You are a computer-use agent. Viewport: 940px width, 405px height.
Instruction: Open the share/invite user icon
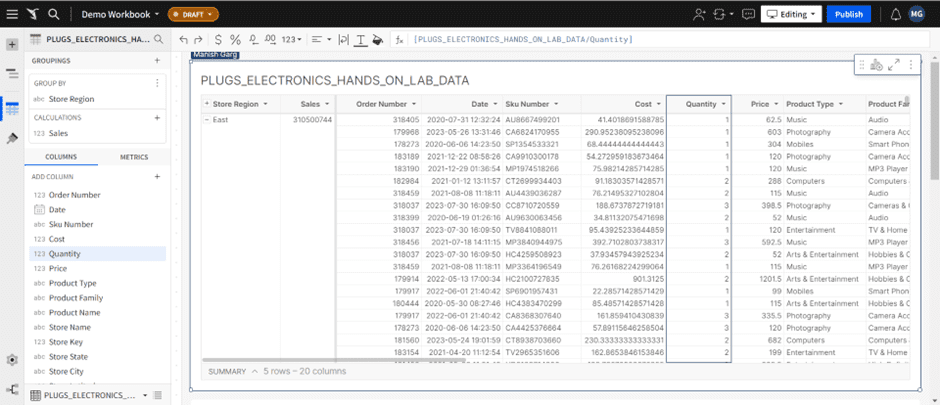click(x=699, y=14)
